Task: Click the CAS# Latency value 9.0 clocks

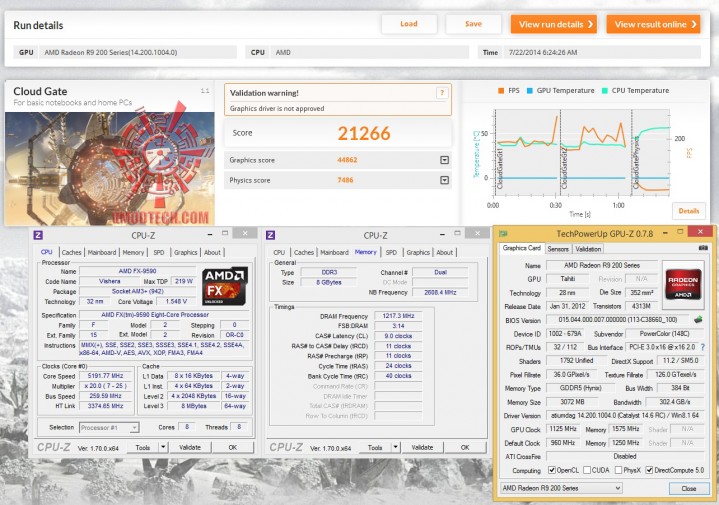Action: click(x=398, y=336)
